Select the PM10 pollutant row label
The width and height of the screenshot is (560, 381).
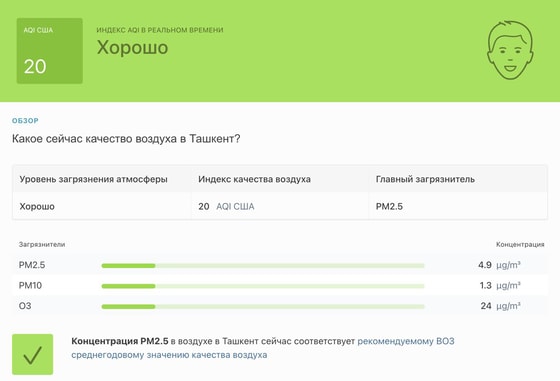tap(30, 285)
